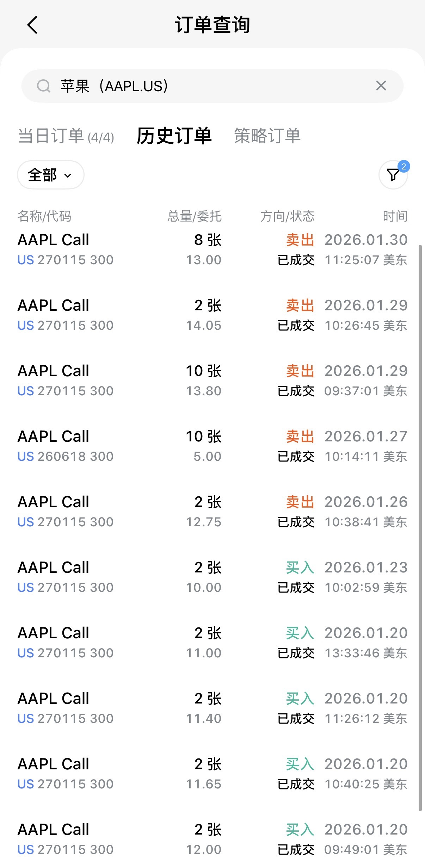Clear the AAPL.US search field

click(x=381, y=86)
